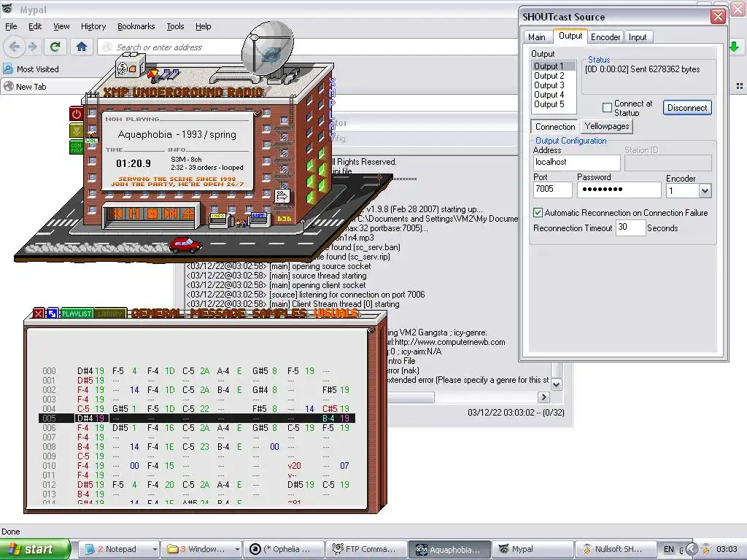
Task: Select Output 5 in output list
Action: [549, 104]
